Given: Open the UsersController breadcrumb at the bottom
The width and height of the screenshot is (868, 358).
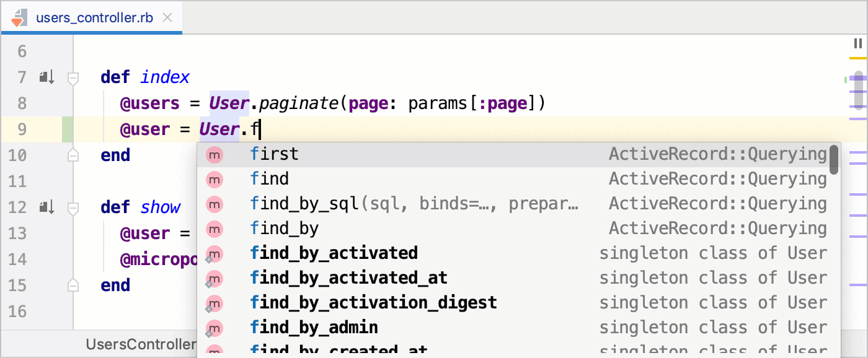Looking at the screenshot, I should [141, 344].
